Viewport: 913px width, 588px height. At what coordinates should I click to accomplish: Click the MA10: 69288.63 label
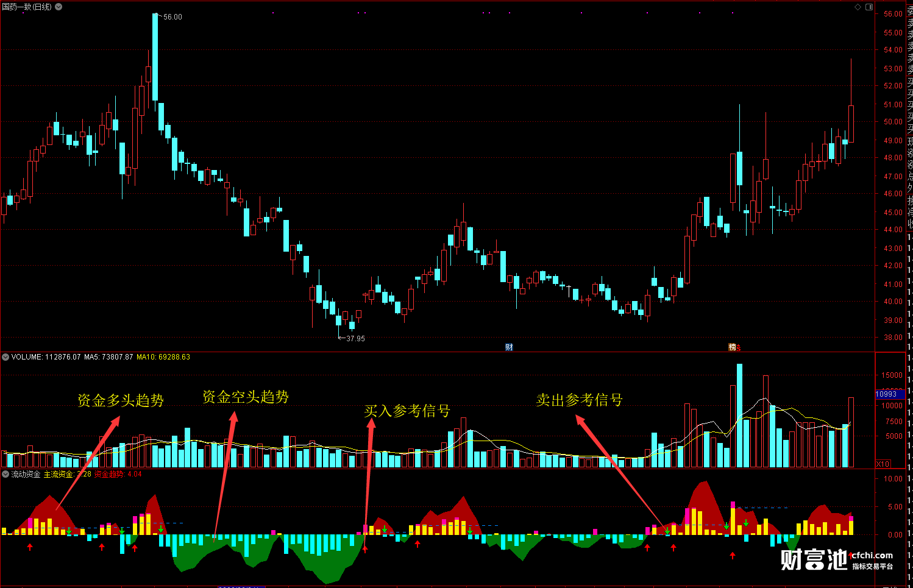click(163, 357)
